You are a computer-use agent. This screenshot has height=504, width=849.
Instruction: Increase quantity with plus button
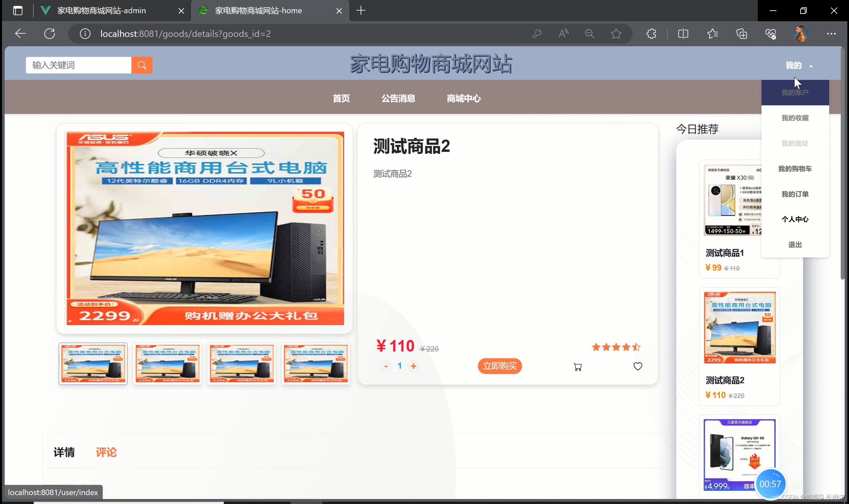(x=413, y=366)
